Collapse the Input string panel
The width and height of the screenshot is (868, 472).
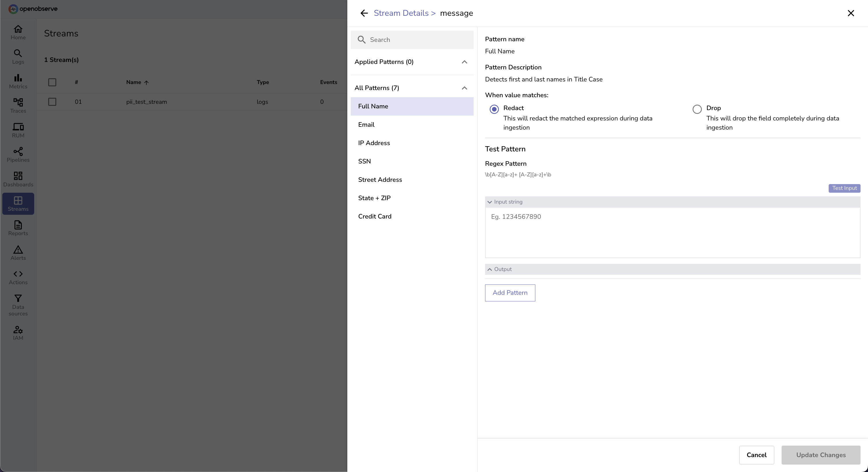click(x=490, y=202)
